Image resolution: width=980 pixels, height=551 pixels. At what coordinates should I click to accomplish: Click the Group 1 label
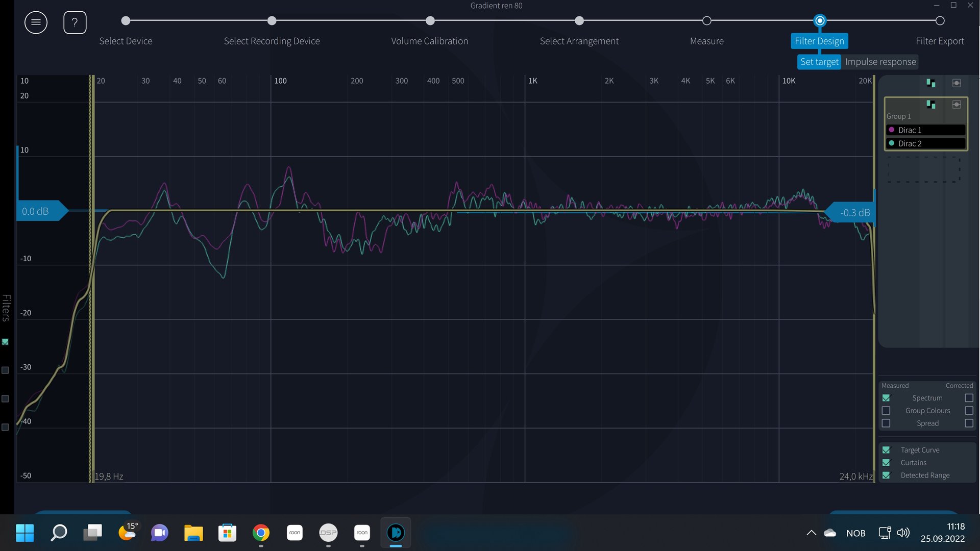coord(898,116)
